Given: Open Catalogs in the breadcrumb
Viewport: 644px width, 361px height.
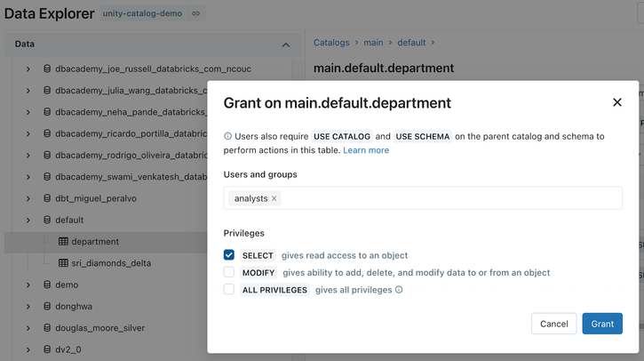Looking at the screenshot, I should (x=331, y=43).
